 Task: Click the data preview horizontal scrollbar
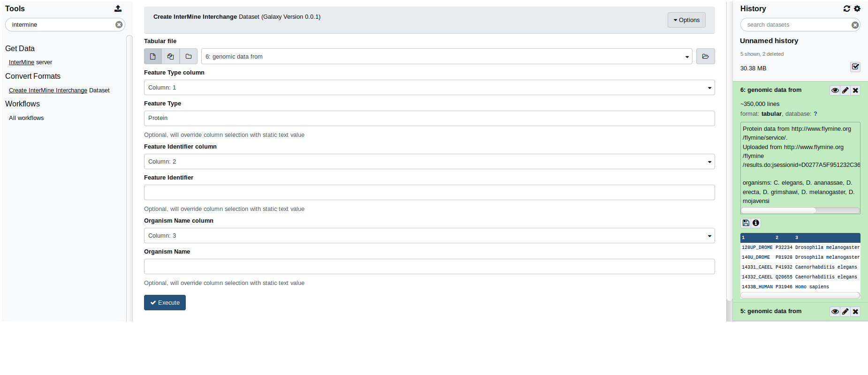[x=800, y=295]
